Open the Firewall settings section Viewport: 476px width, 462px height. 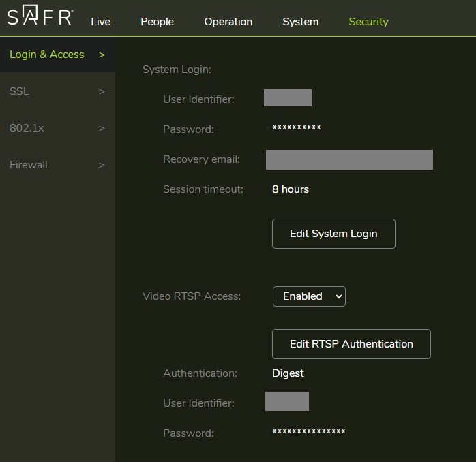[x=29, y=165]
